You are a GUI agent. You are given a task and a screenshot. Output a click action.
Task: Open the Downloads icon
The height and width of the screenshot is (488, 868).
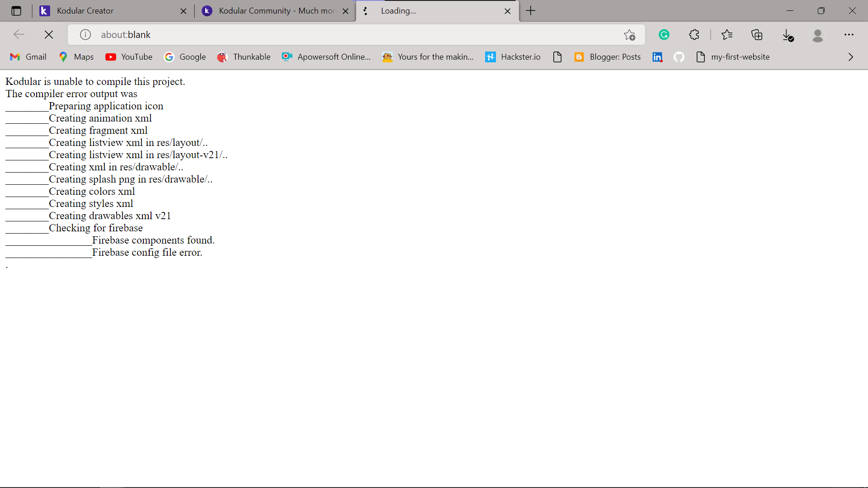pyautogui.click(x=788, y=34)
